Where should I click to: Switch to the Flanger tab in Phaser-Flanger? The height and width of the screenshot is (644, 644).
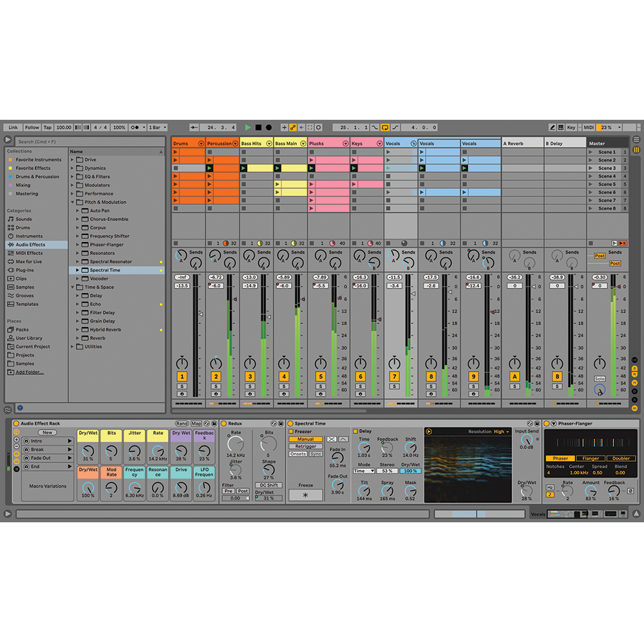591,458
